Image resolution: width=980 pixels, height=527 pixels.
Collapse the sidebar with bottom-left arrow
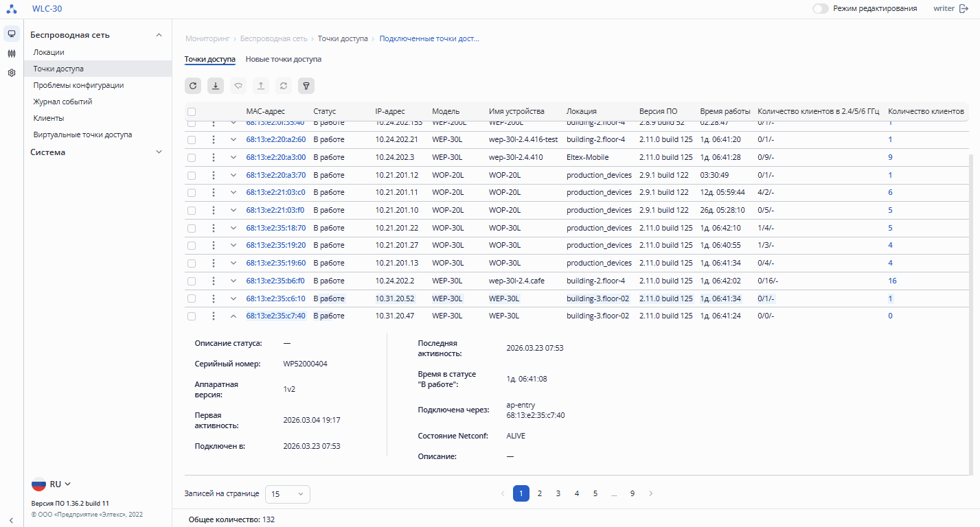click(12, 520)
